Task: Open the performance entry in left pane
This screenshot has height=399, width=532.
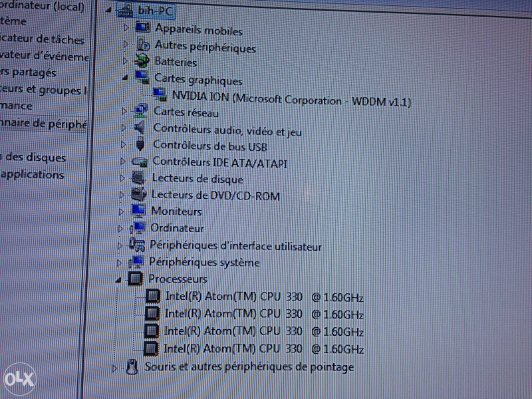Action: click(16, 106)
